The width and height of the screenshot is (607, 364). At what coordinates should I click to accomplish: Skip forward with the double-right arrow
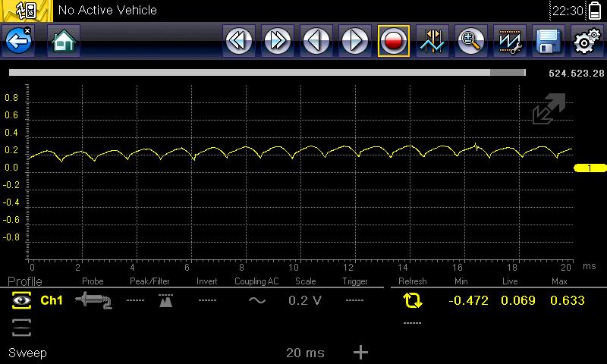[x=278, y=41]
